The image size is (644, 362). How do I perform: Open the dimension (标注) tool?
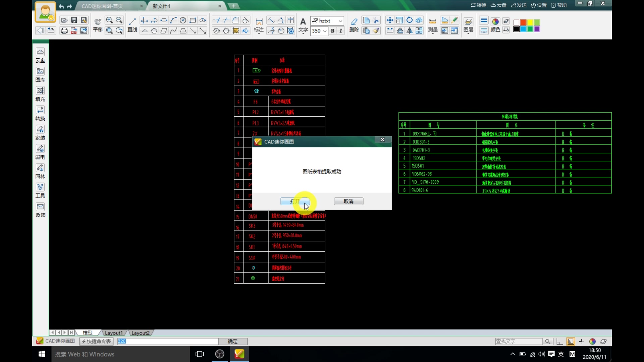259,25
